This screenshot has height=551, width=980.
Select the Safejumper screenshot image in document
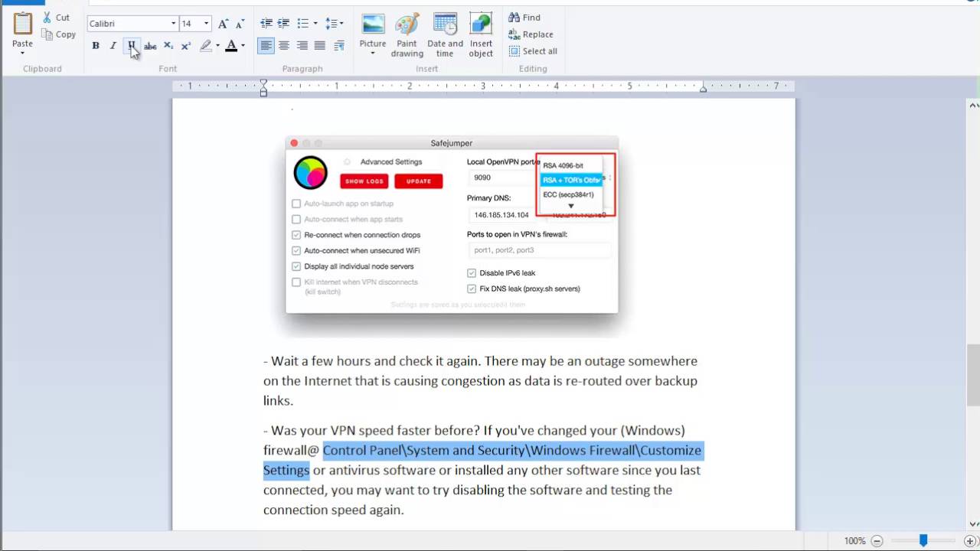[452, 225]
